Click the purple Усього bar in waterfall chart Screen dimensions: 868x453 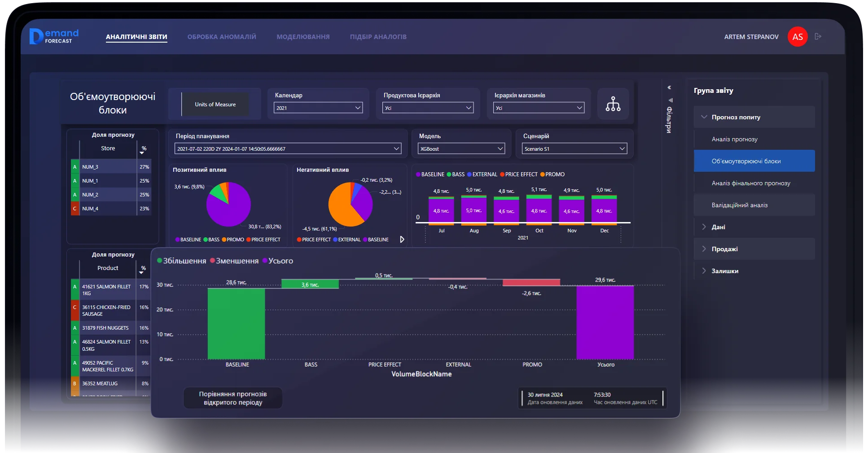pyautogui.click(x=605, y=322)
